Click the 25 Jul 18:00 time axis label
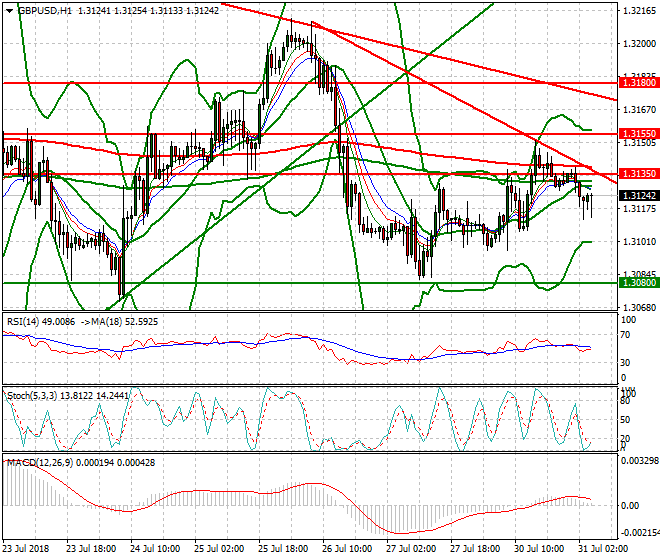The width and height of the screenshot is (660, 560). click(283, 549)
